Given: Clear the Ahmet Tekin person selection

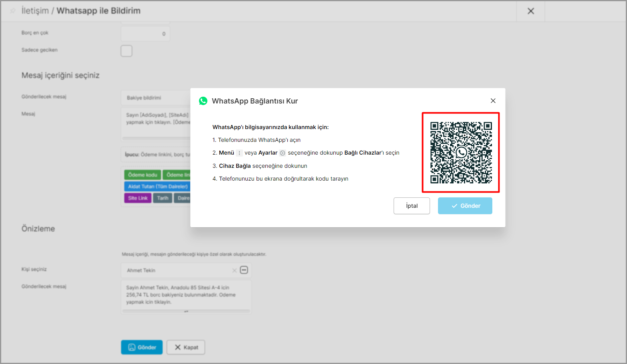Looking at the screenshot, I should point(234,271).
